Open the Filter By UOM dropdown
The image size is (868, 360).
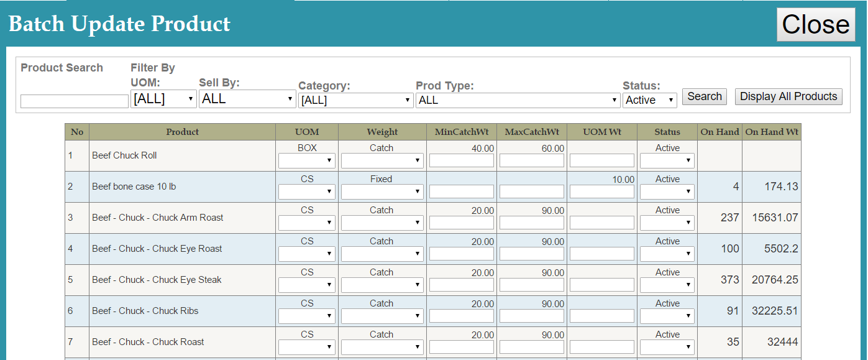coord(163,99)
